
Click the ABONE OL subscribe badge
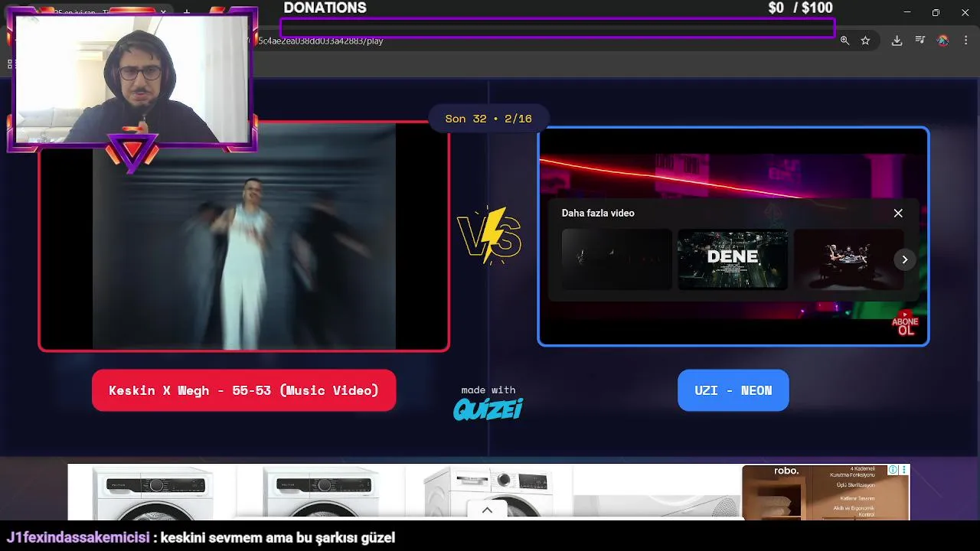click(905, 323)
